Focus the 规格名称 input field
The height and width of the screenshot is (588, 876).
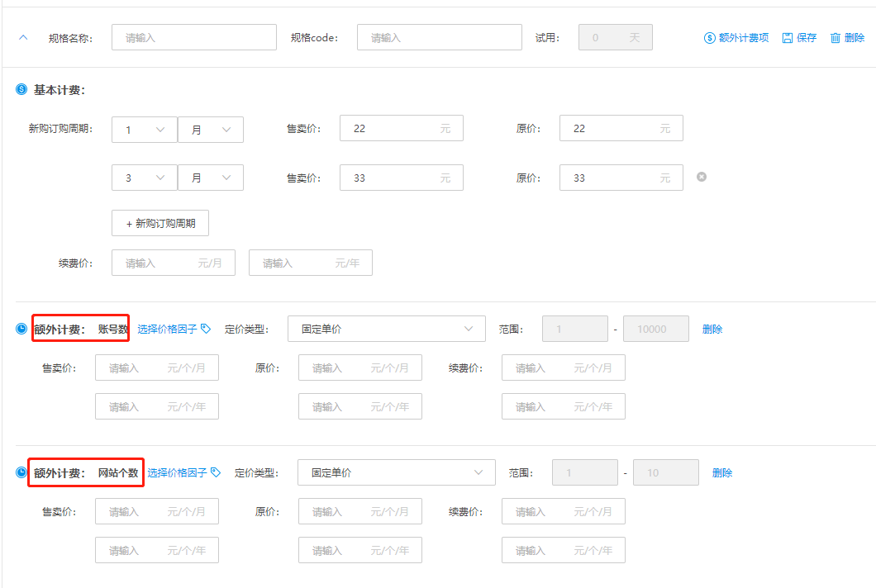(x=193, y=37)
